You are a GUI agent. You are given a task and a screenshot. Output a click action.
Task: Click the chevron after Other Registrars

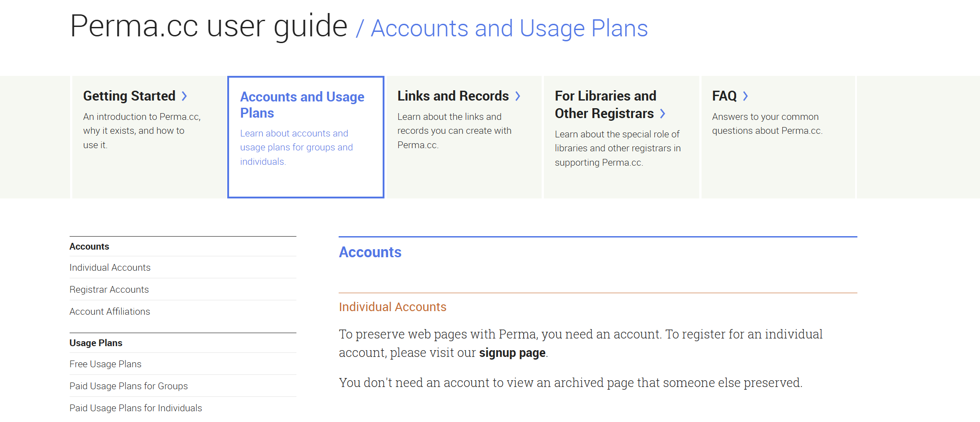click(662, 114)
